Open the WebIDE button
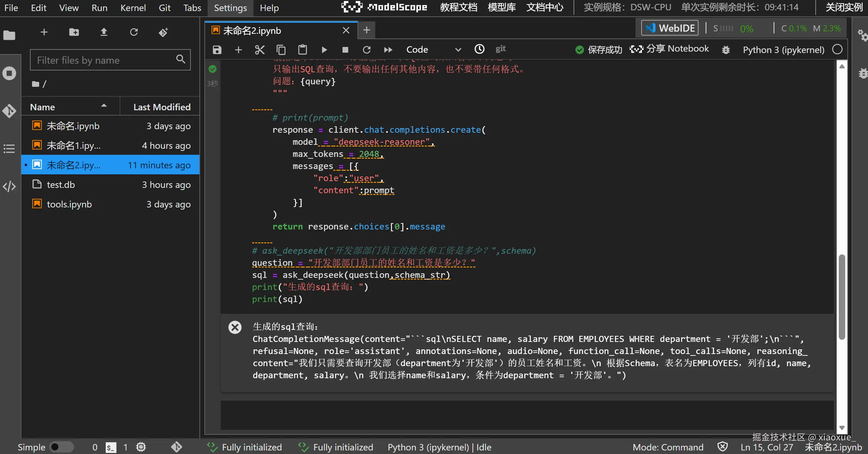 [670, 28]
